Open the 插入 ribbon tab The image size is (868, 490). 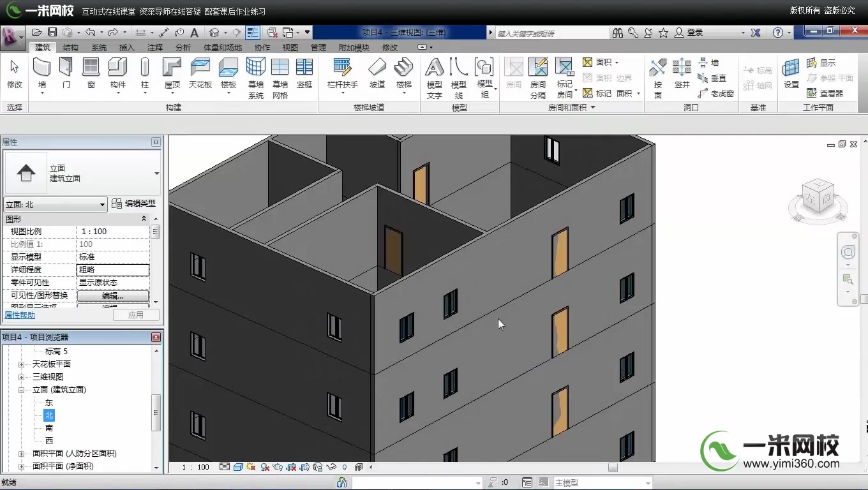coord(127,47)
